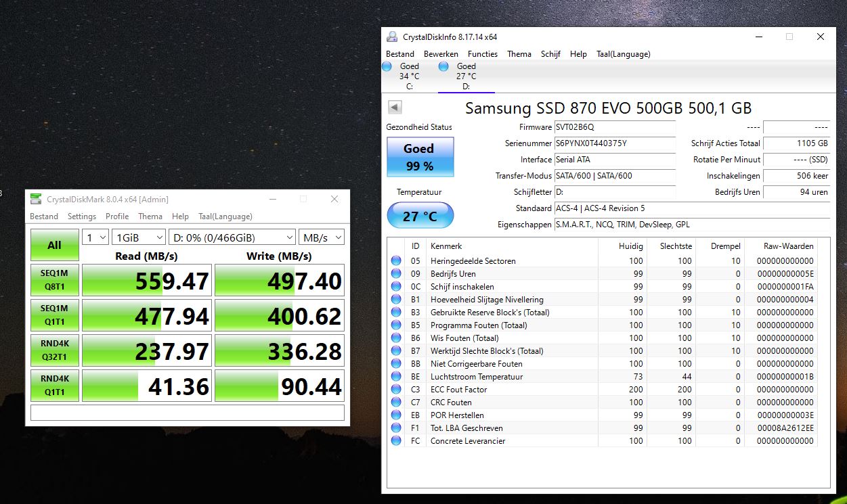Click the CrystalDiskInfo title bar app icon

392,37
